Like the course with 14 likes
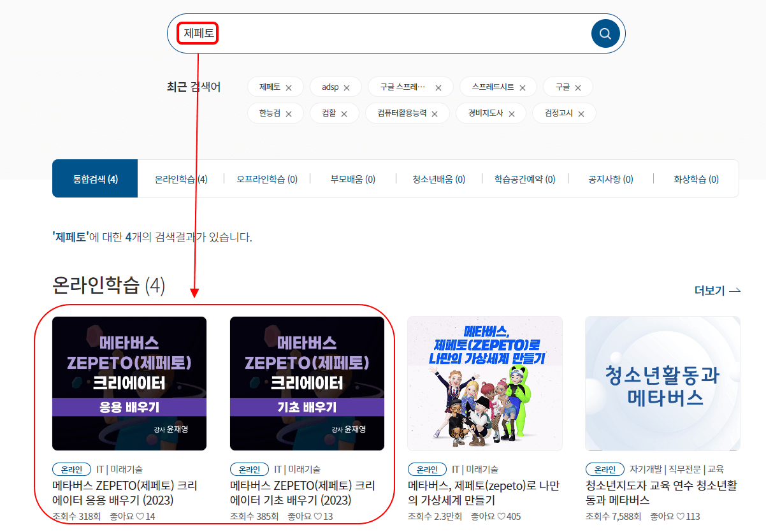The image size is (766, 532). pos(140,516)
